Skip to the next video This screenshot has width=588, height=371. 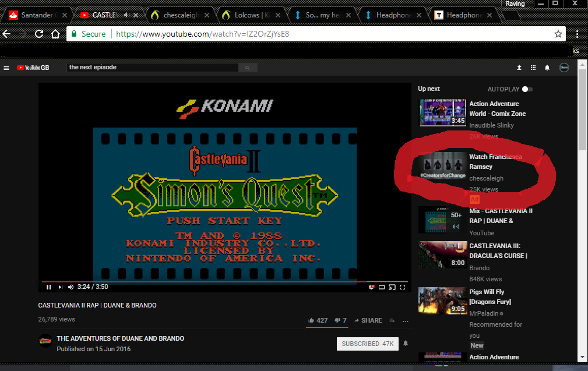(x=61, y=287)
